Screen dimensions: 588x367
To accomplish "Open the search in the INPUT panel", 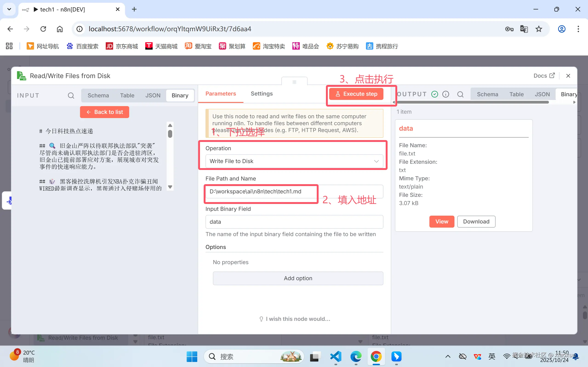I will pos(71,95).
